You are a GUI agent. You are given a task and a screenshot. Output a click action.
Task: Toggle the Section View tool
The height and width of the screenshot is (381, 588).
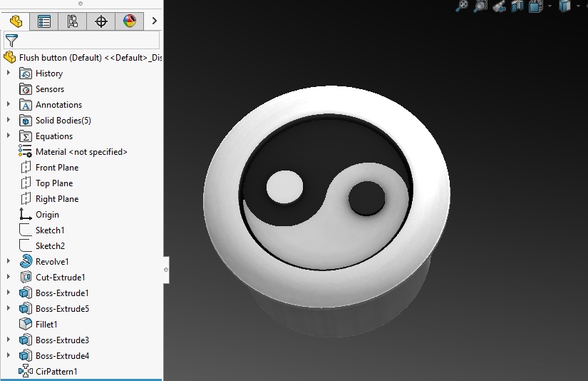tap(517, 6)
